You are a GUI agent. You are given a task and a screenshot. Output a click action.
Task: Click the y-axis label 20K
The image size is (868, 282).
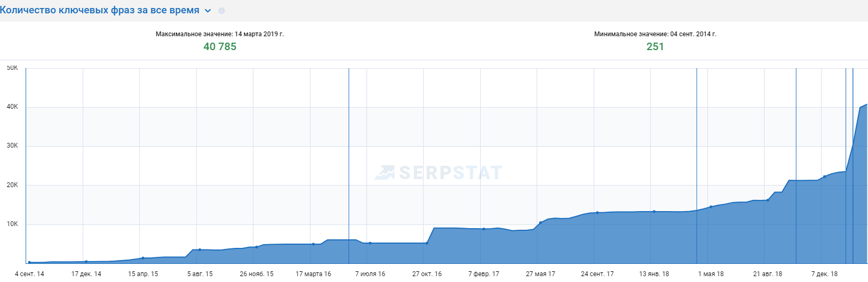12,185
